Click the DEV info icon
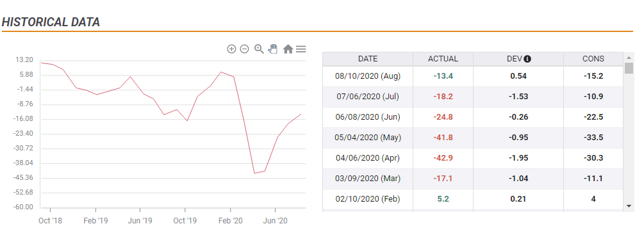Viewport: 644px width, 249px height. click(528, 59)
